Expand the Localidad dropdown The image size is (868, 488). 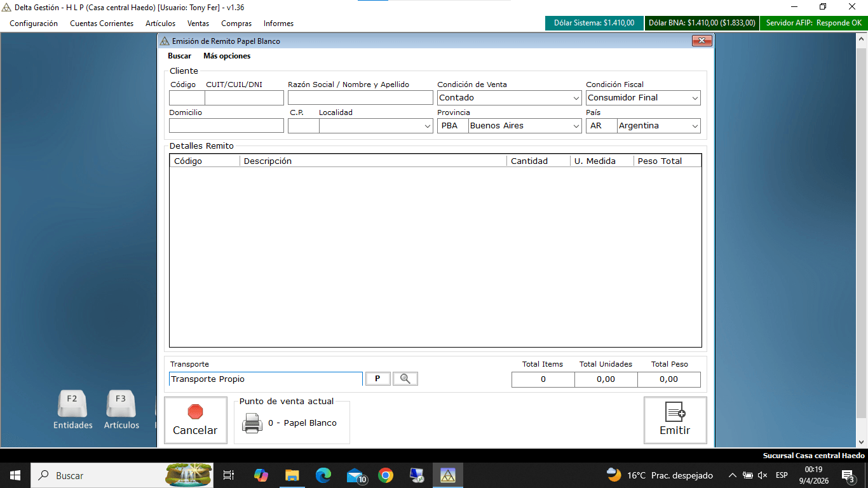tap(427, 126)
